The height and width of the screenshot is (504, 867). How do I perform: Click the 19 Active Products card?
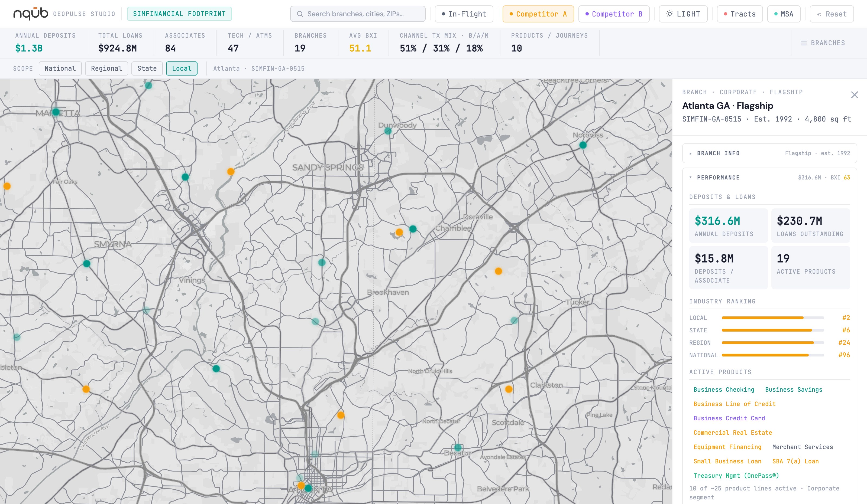tap(811, 267)
